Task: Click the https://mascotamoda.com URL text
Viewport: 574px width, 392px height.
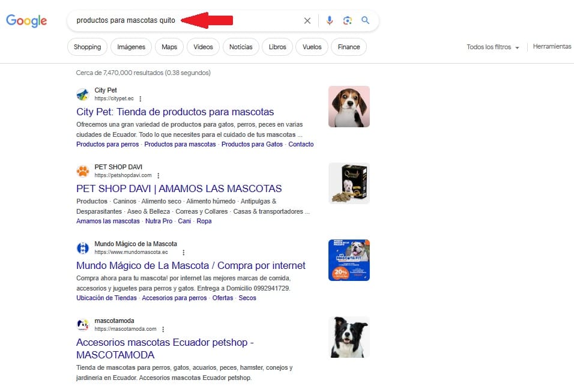Action: [125, 329]
